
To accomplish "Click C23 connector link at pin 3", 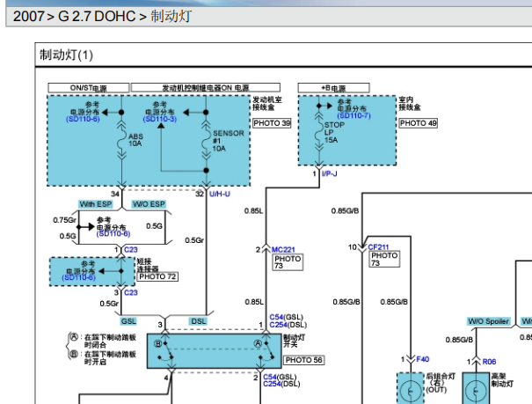I will (x=131, y=292).
